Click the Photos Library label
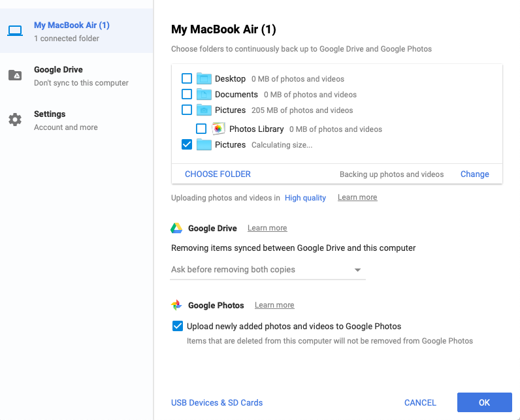Screen dimensions: 520x420 [x=256, y=129]
